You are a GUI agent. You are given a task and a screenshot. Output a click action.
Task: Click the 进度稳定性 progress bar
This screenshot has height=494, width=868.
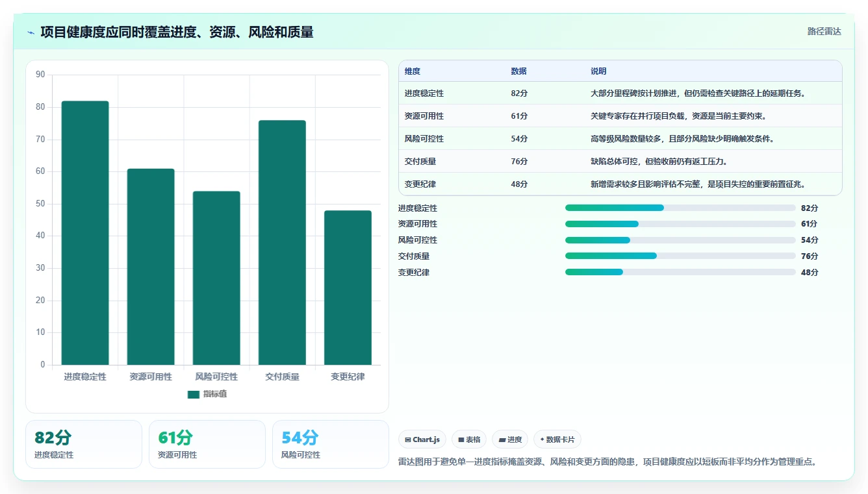coord(680,208)
